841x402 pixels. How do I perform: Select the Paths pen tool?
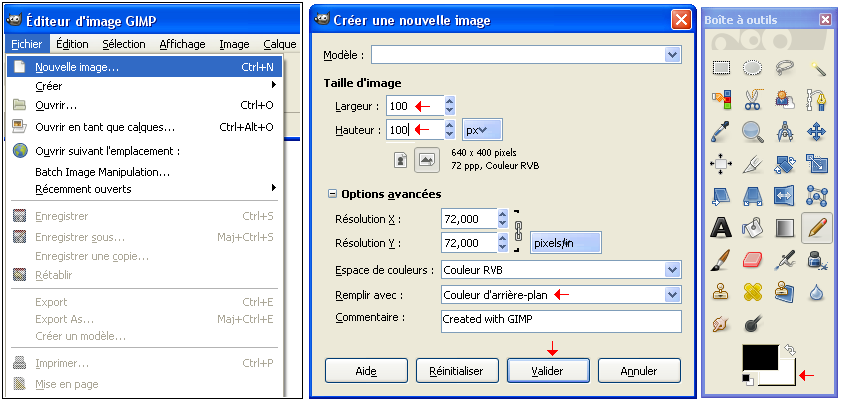tap(816, 100)
